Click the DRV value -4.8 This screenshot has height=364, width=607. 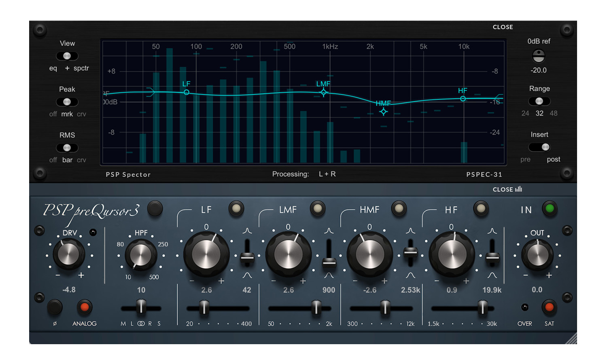[69, 290]
